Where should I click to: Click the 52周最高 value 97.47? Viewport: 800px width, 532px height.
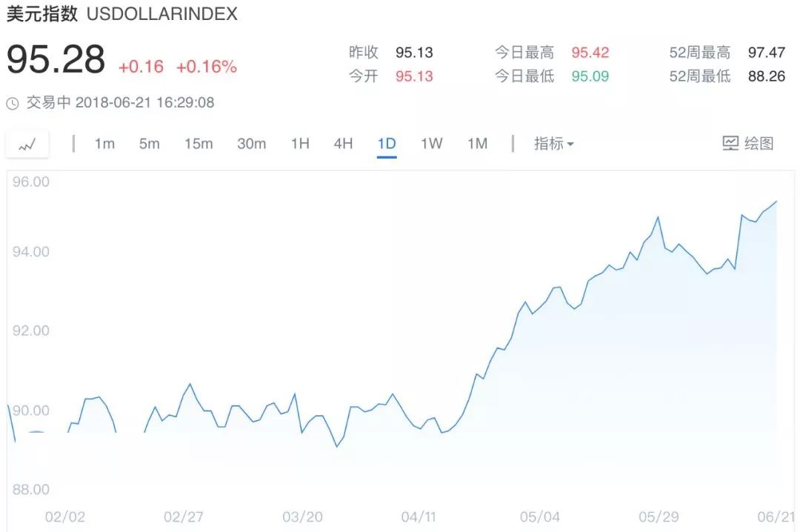[x=766, y=53]
